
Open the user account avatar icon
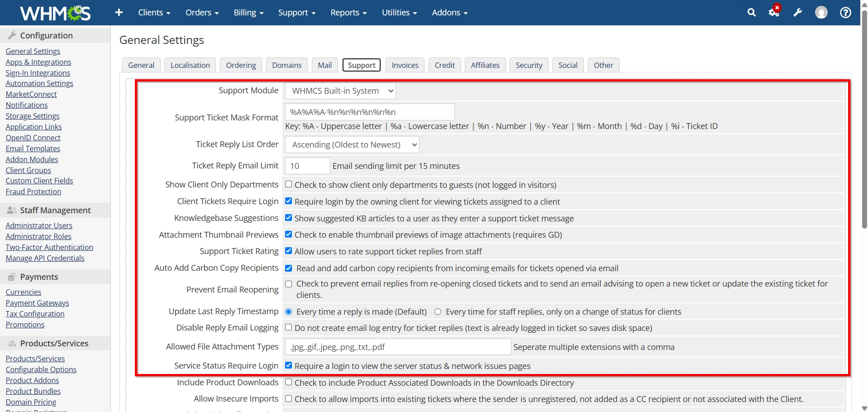[x=821, y=13]
